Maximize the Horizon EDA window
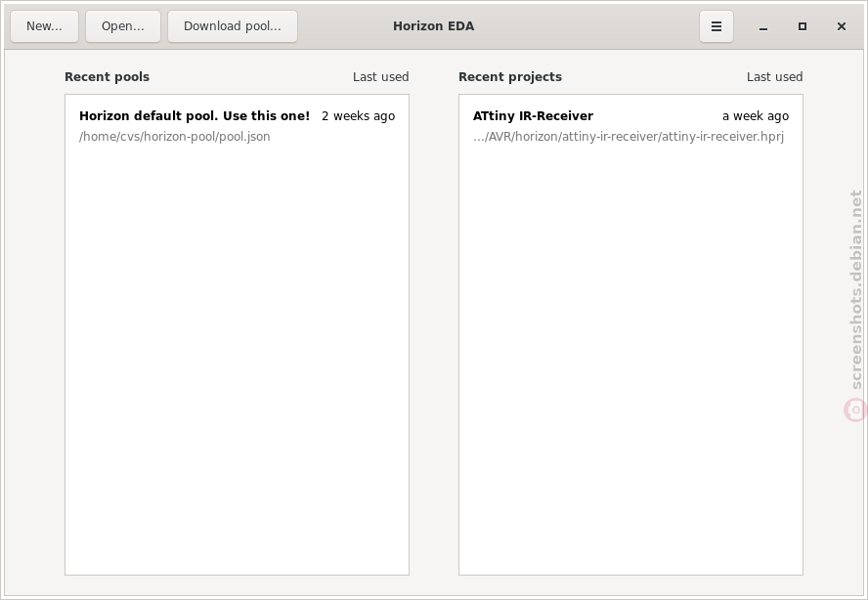868x600 pixels. coord(803,26)
